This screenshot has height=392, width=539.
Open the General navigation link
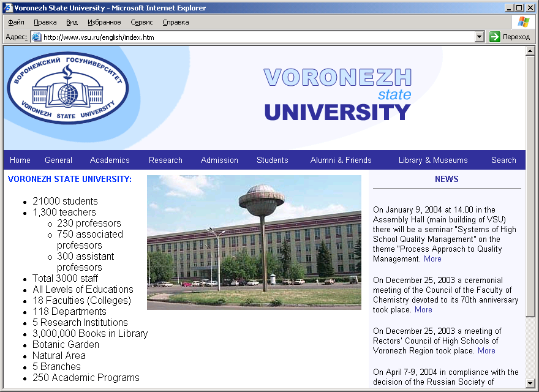pos(58,160)
